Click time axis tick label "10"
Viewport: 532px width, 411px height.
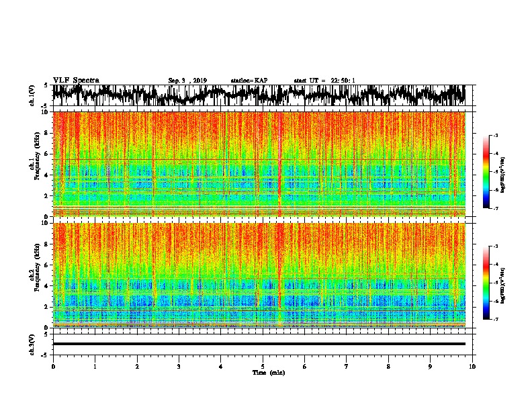tap(472, 367)
